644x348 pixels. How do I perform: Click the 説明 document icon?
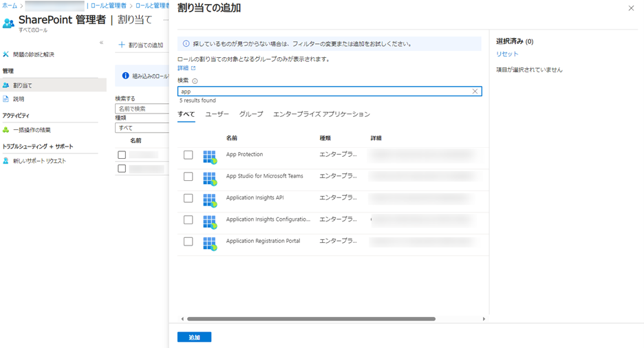pos(6,99)
